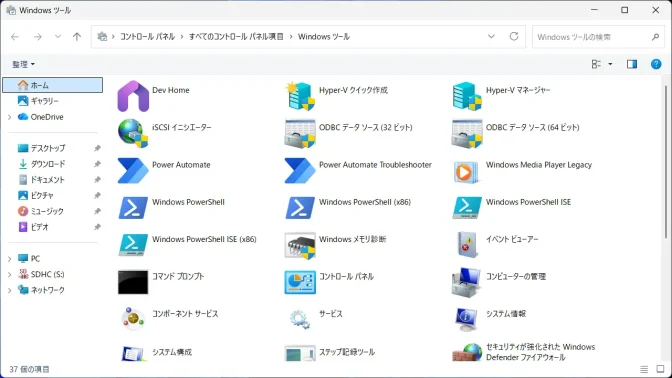Open the システム構成 icon
This screenshot has height=378, width=672.
(133, 354)
